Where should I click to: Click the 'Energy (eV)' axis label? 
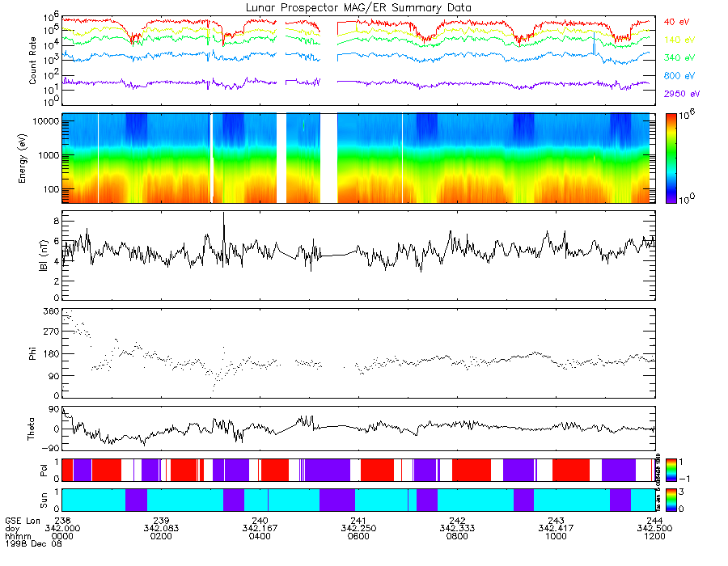coord(23,158)
